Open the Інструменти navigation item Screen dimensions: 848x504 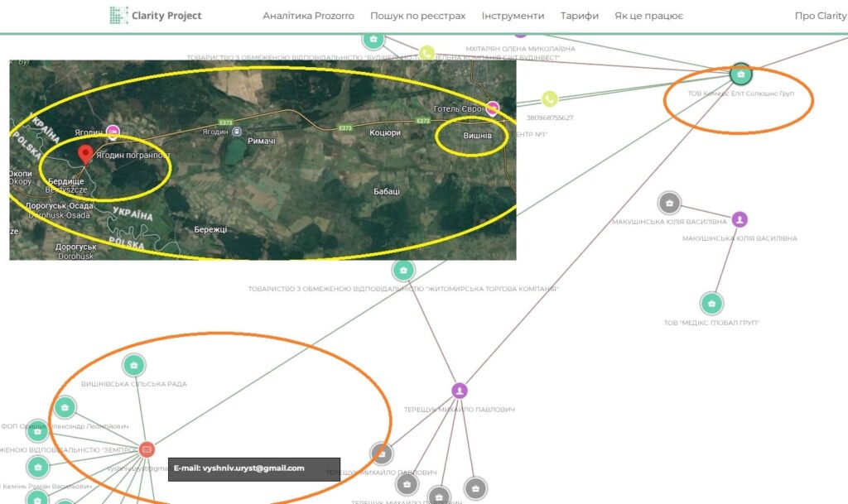513,16
